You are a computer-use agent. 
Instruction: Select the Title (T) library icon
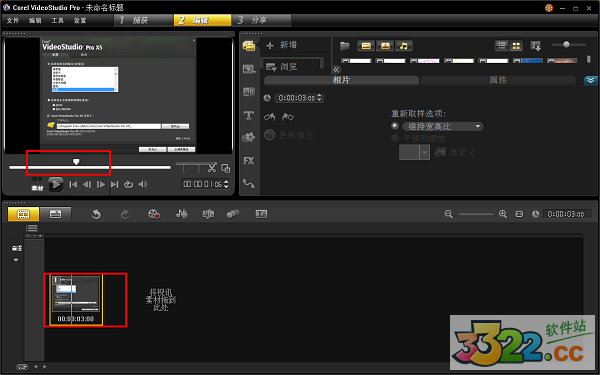point(249,115)
